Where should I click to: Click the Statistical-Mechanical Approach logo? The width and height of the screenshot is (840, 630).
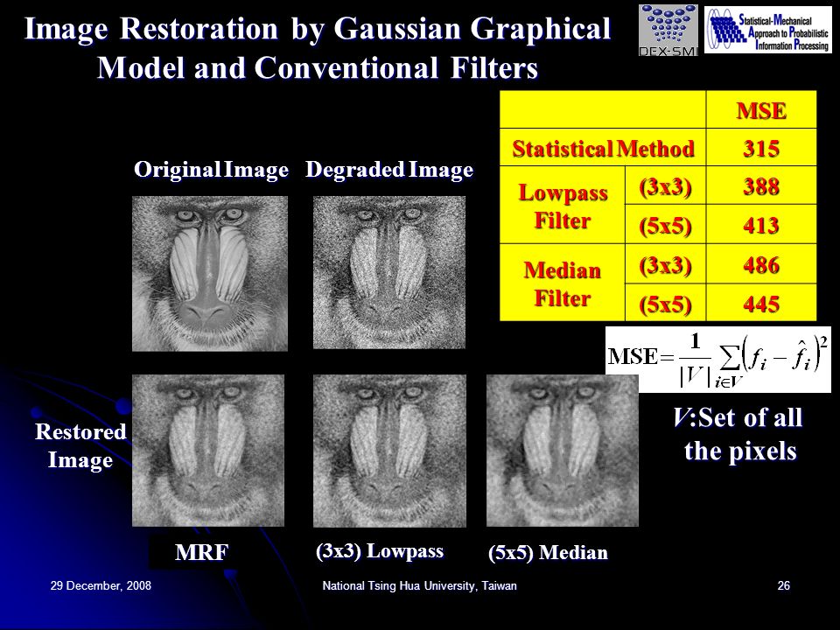coord(767,30)
